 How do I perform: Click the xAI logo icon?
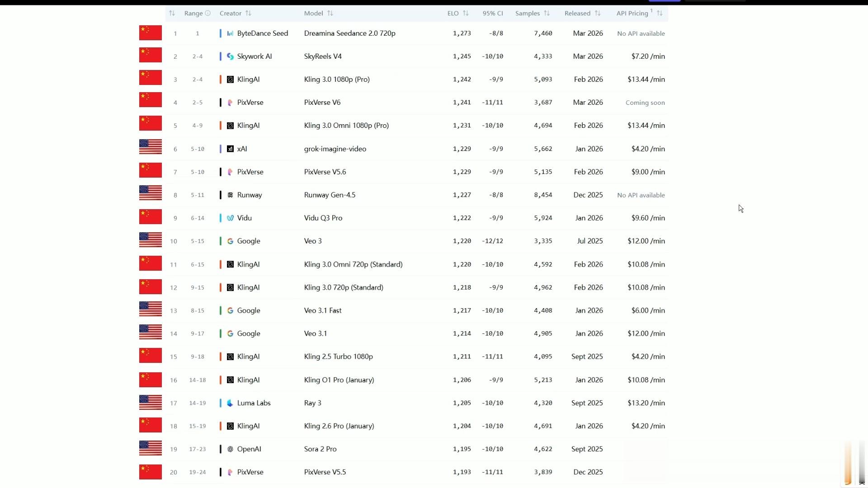point(230,149)
